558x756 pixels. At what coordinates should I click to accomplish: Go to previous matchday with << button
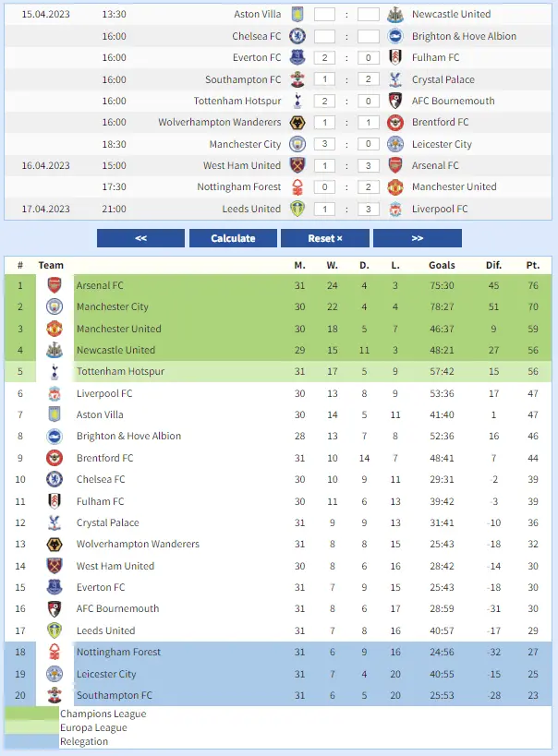click(140, 238)
